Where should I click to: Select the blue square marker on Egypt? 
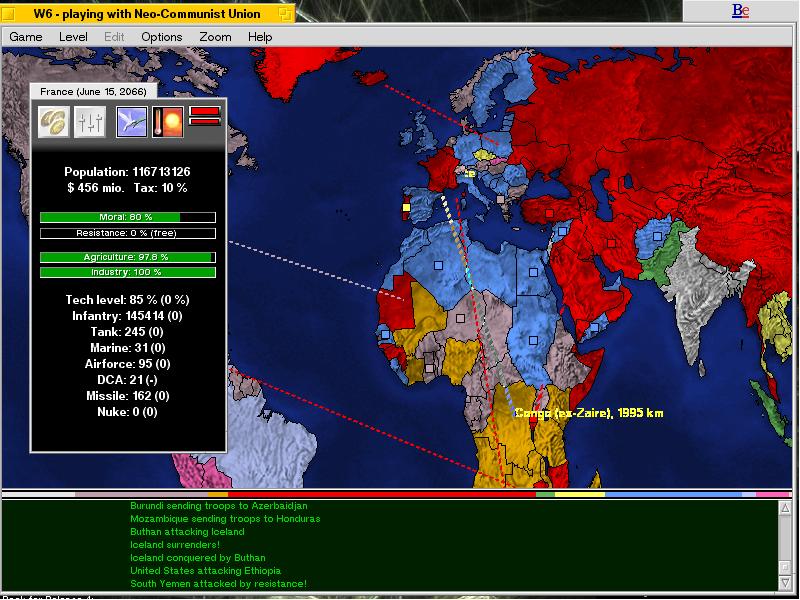click(x=533, y=272)
